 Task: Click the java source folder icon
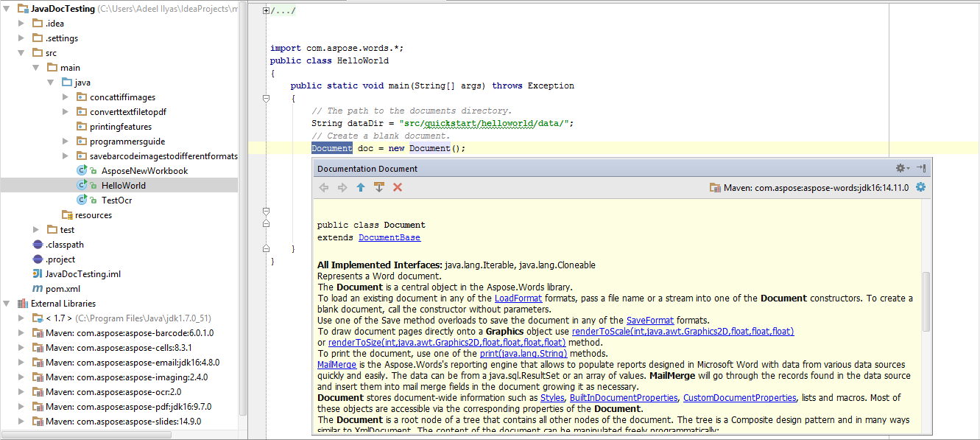point(67,83)
